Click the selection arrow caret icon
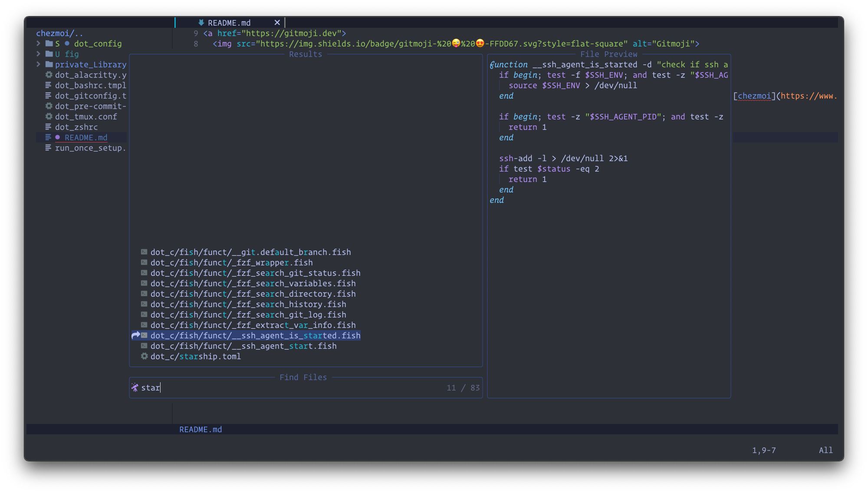 click(135, 335)
